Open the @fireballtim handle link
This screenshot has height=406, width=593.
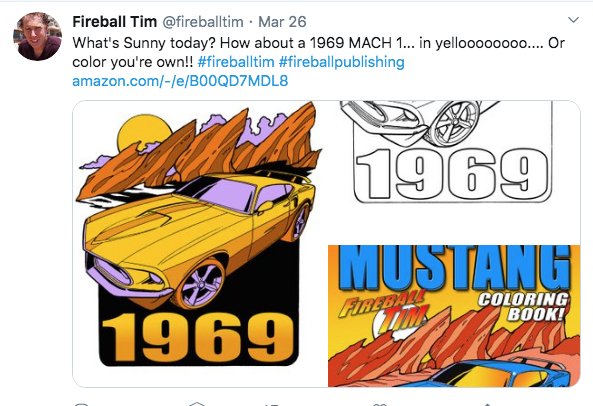203,22
